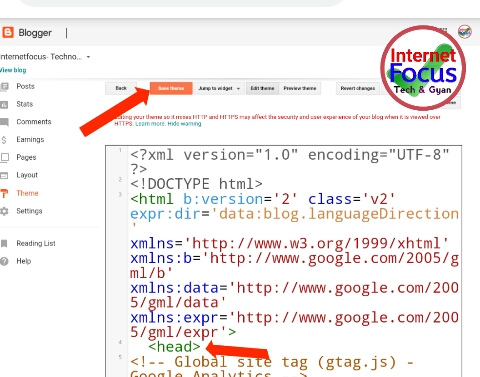Click the Back button
The image size is (480, 377).
121,88
